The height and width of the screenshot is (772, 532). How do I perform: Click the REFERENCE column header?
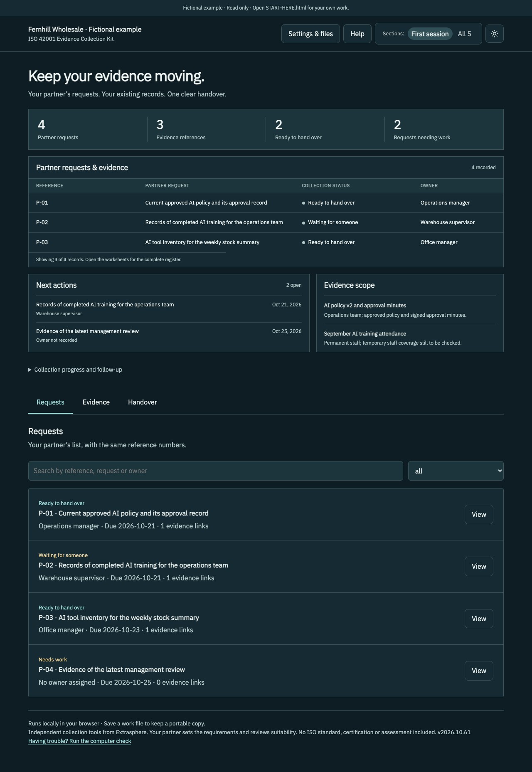pos(49,185)
